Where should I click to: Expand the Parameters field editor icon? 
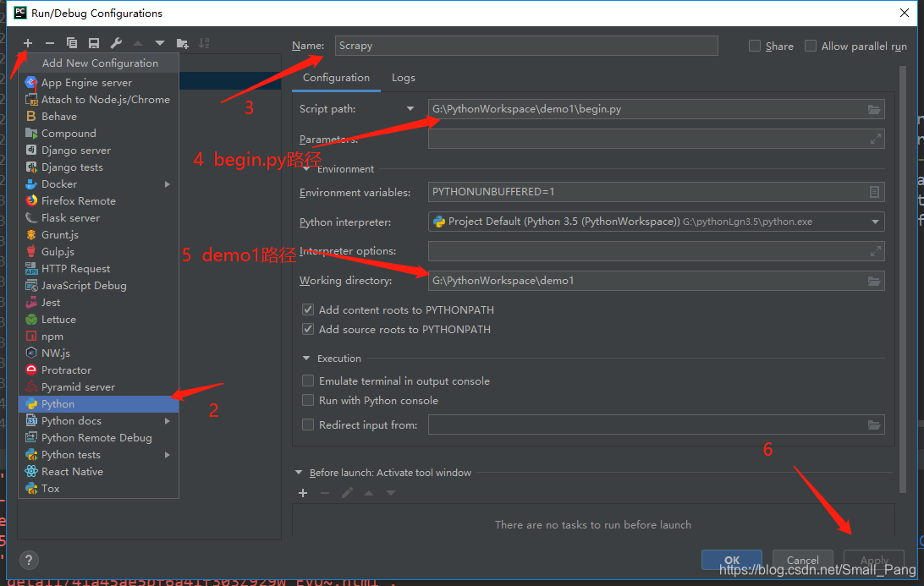coord(876,139)
